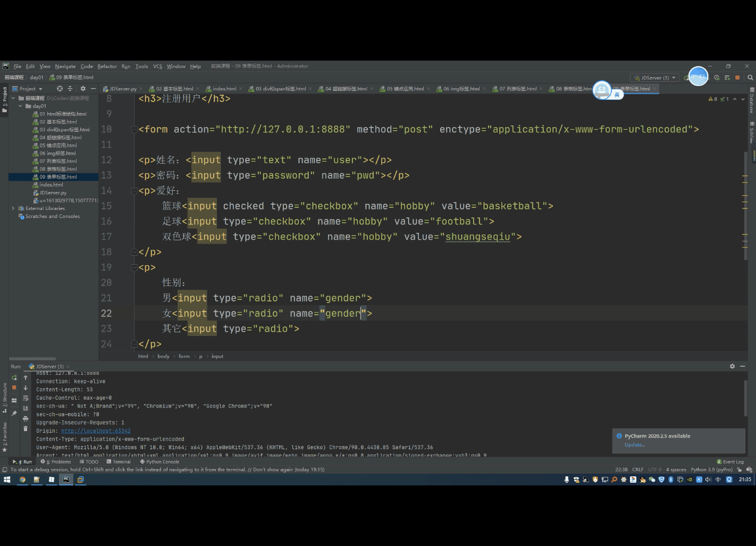Toggle the Structure side tool tab
This screenshot has height=546, width=756.
[4, 398]
